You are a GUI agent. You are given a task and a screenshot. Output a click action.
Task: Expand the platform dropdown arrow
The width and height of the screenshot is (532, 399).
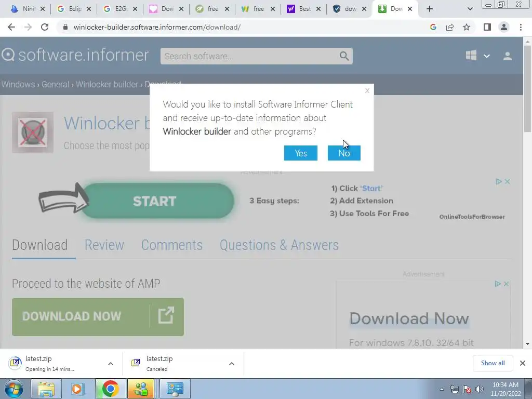click(x=486, y=56)
